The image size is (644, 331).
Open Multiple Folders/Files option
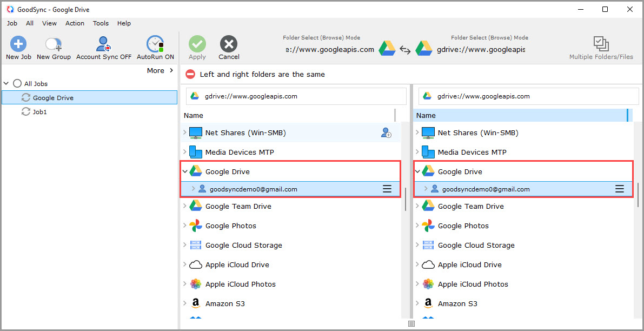pos(601,44)
